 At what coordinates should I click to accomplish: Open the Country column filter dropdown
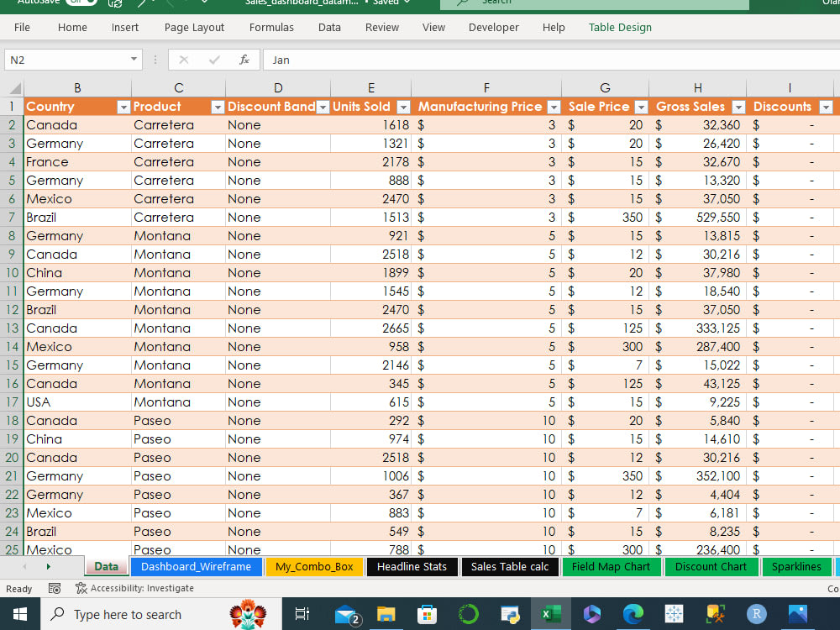pos(123,108)
